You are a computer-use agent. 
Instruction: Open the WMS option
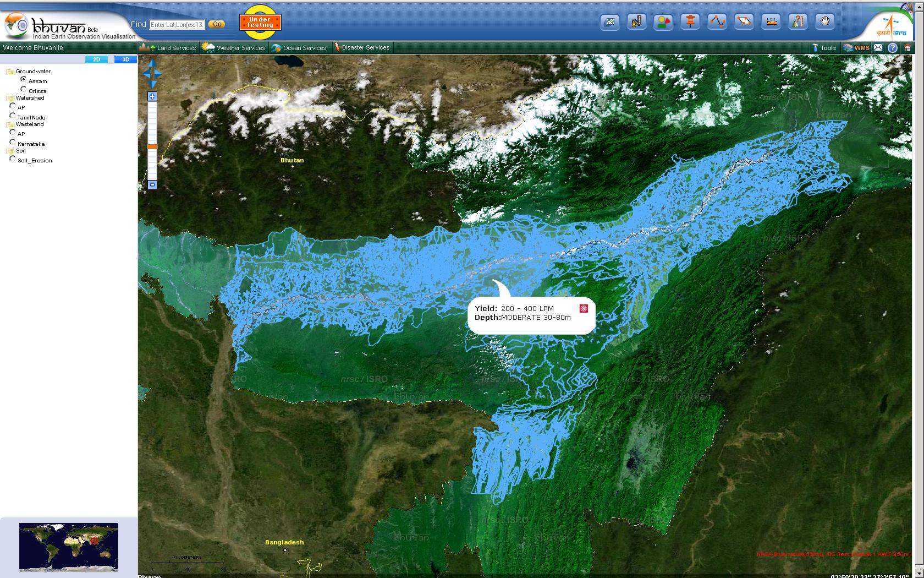click(x=857, y=48)
